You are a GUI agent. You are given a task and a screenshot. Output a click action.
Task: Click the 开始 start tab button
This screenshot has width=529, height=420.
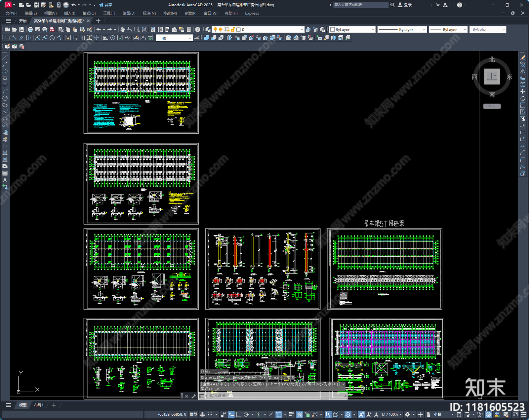point(23,21)
